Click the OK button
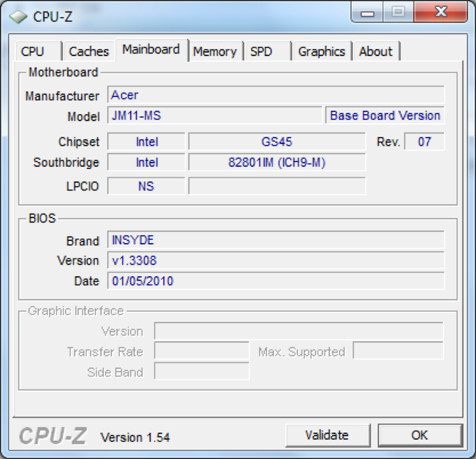Image resolution: width=476 pixels, height=459 pixels. click(x=420, y=435)
